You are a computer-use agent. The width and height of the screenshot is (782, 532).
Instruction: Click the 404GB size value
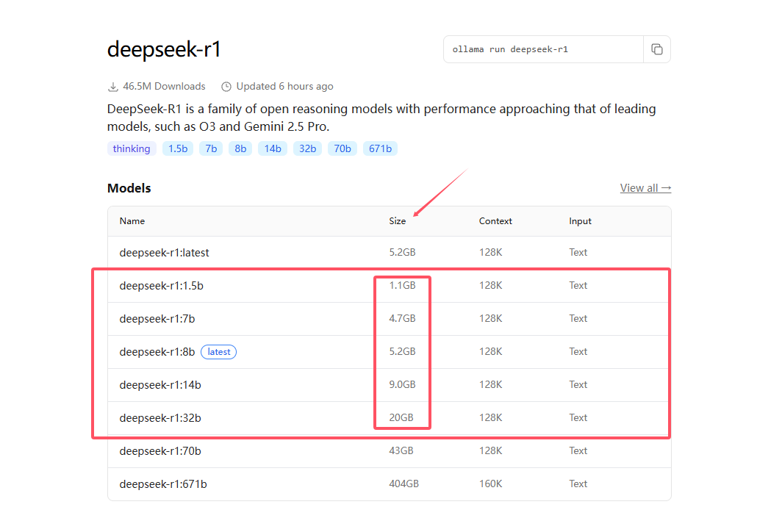pos(404,484)
